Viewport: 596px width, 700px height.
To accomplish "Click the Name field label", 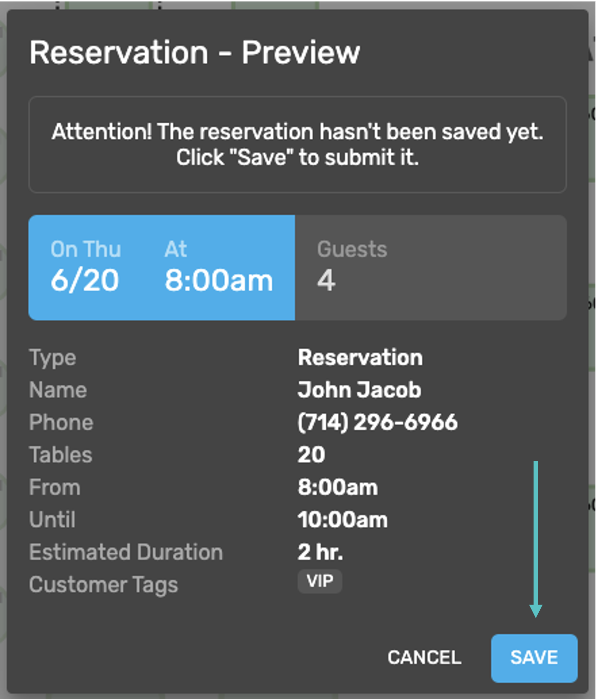I will coord(58,390).
